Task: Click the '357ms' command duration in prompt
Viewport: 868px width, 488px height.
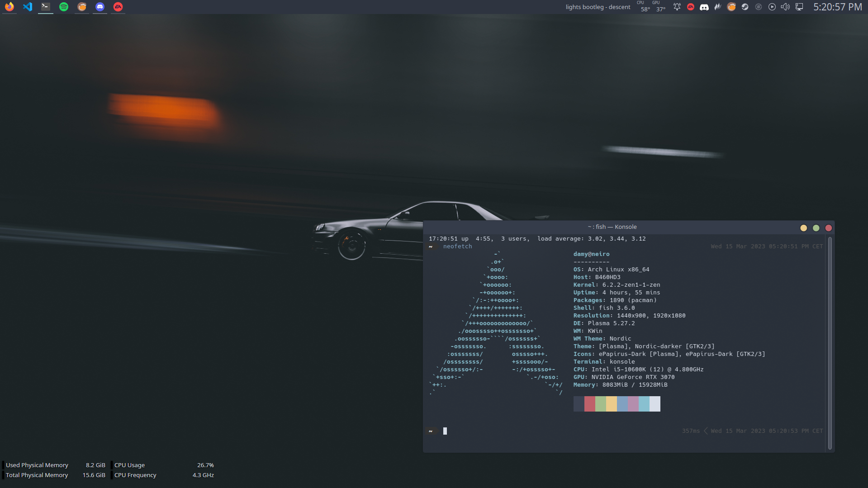Action: click(x=691, y=431)
